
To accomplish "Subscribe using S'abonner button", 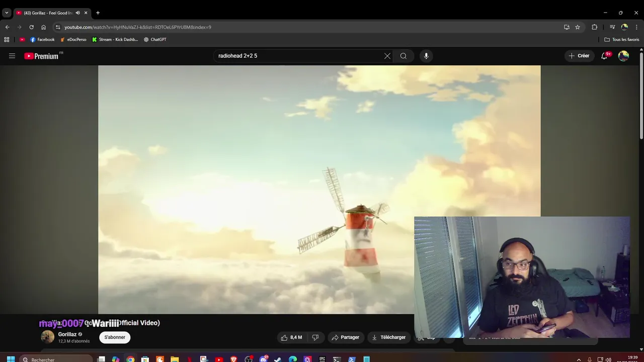I will [115, 337].
